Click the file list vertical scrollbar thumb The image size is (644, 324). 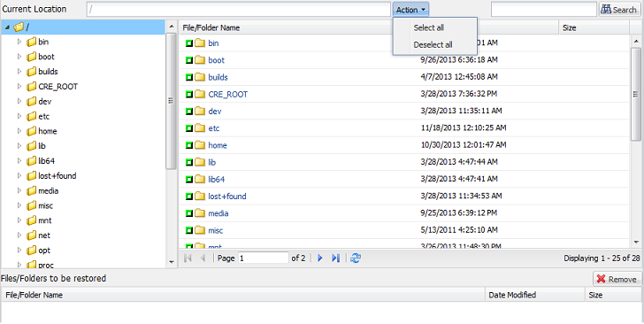click(x=636, y=94)
